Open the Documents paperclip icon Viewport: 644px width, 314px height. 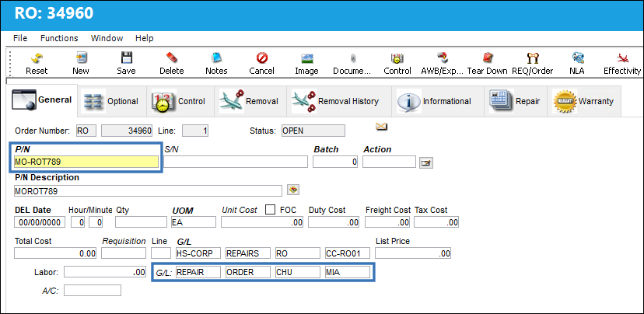(352, 58)
